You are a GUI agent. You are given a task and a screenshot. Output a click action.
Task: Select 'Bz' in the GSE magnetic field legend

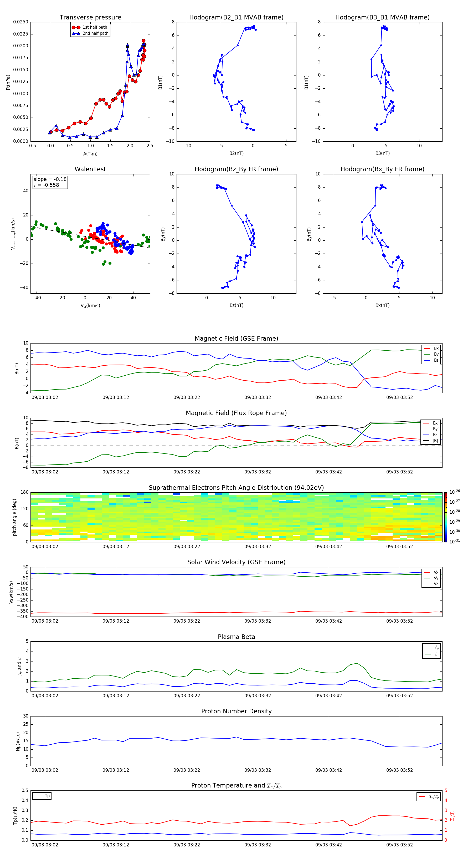coord(431,361)
